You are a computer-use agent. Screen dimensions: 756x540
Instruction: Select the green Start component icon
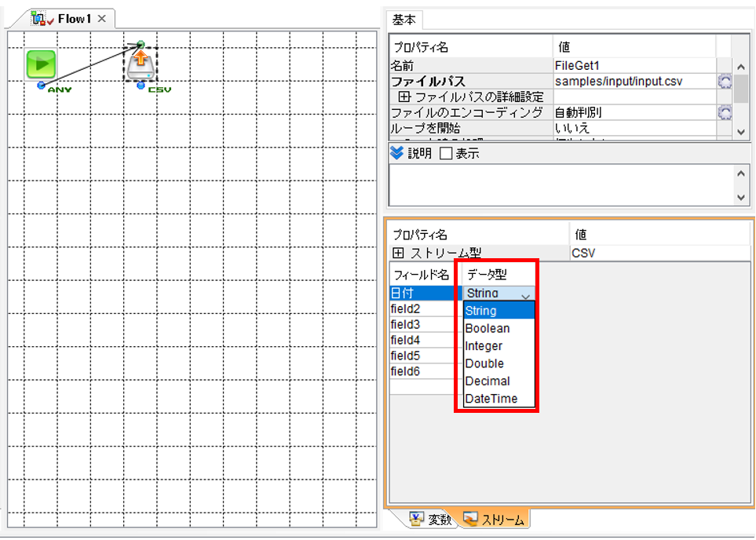41,64
